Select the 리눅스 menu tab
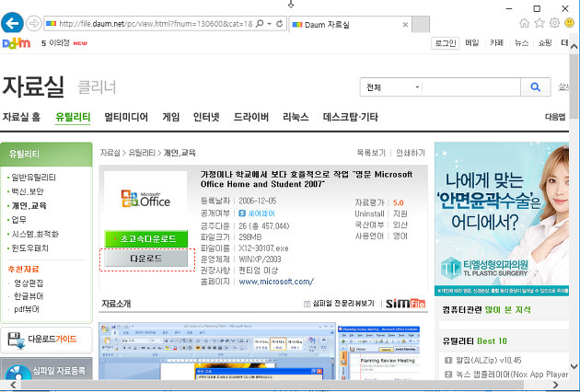This screenshot has width=580, height=392. coord(296,117)
